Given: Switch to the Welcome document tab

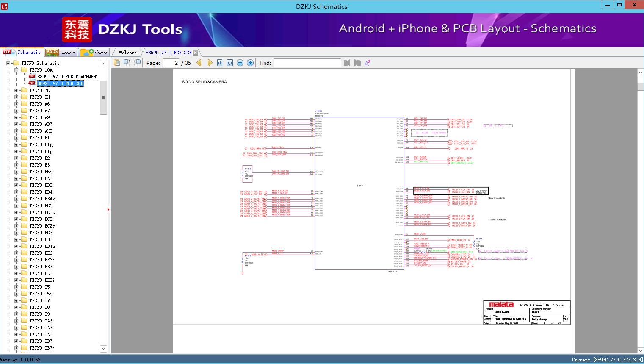Looking at the screenshot, I should [x=128, y=53].
